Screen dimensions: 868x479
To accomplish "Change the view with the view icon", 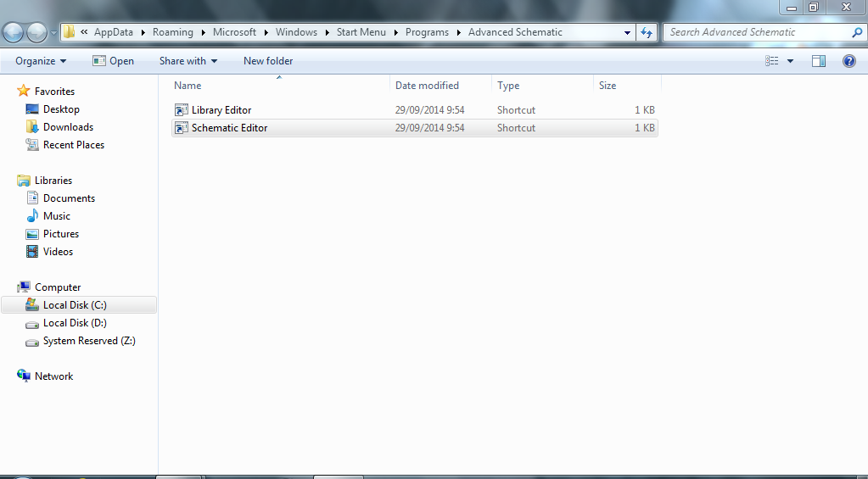I will [x=771, y=61].
